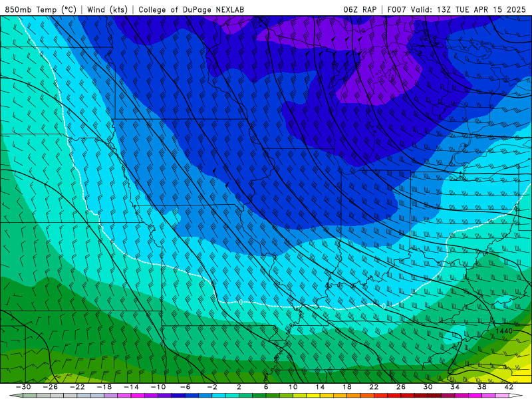
Task: Click the 42 color scale label
Action: pyautogui.click(x=509, y=387)
